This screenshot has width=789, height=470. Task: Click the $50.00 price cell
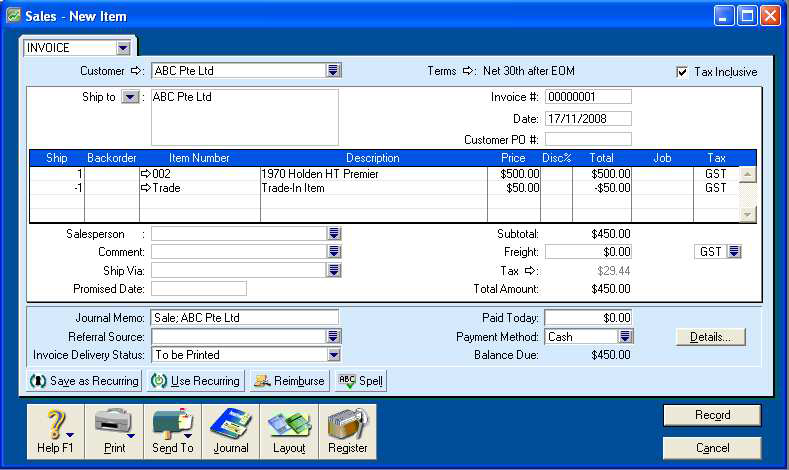(514, 188)
